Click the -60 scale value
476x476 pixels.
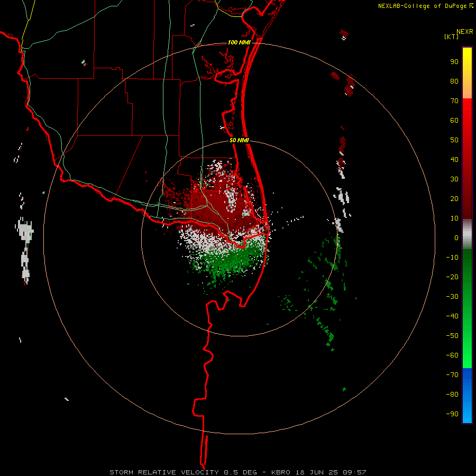(452, 355)
